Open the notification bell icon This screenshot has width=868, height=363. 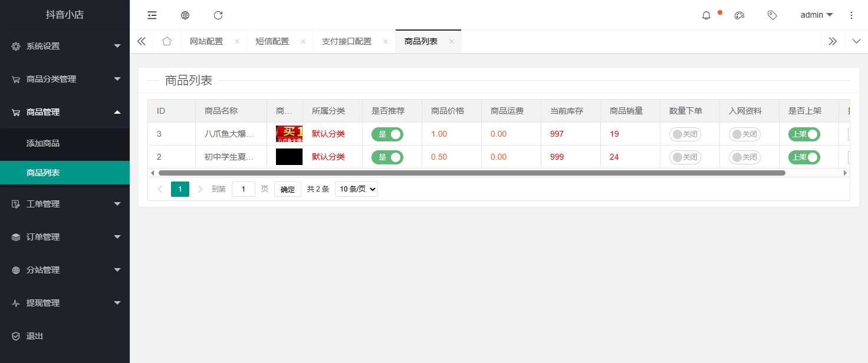click(x=706, y=15)
